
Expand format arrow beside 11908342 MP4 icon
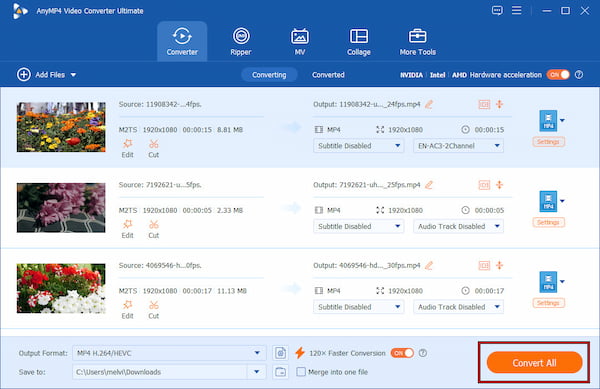pos(562,120)
